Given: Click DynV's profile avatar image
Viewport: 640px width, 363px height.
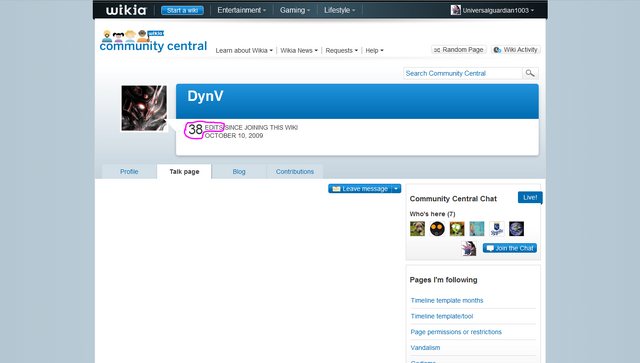Looking at the screenshot, I should (x=144, y=108).
